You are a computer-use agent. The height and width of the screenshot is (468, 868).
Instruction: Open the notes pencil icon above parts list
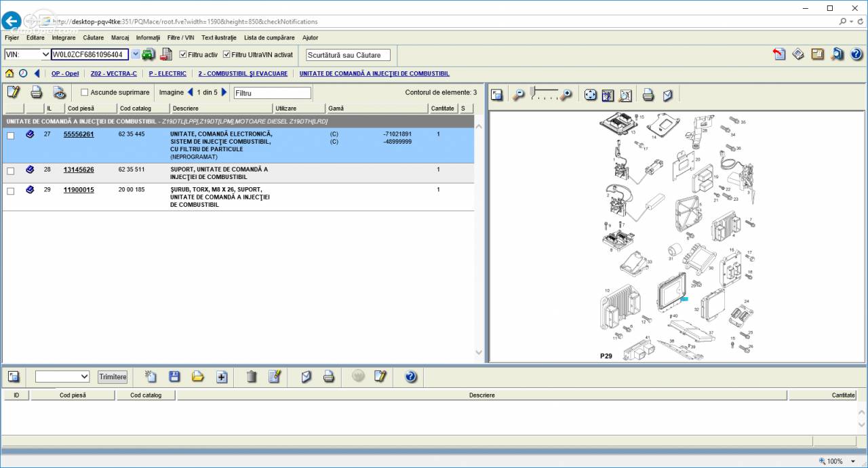click(x=13, y=92)
